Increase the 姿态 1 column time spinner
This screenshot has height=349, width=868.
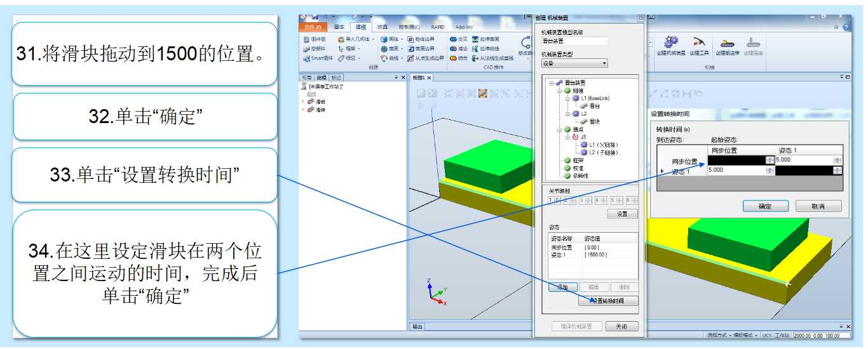(x=837, y=158)
